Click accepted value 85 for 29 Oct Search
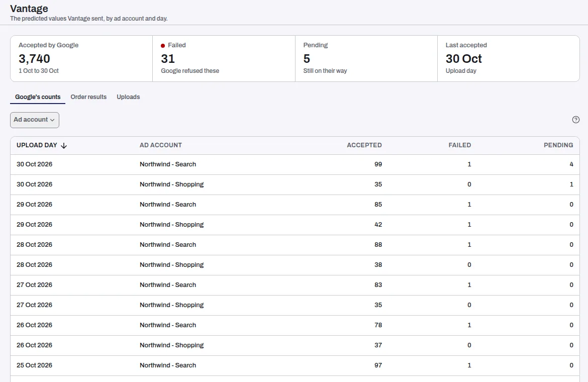588x382 pixels. coord(378,204)
